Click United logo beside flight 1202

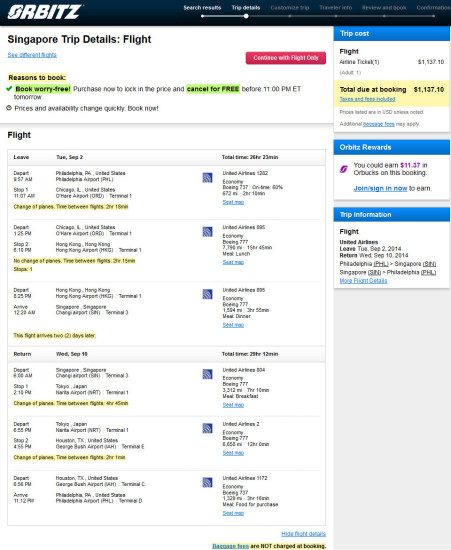point(207,177)
